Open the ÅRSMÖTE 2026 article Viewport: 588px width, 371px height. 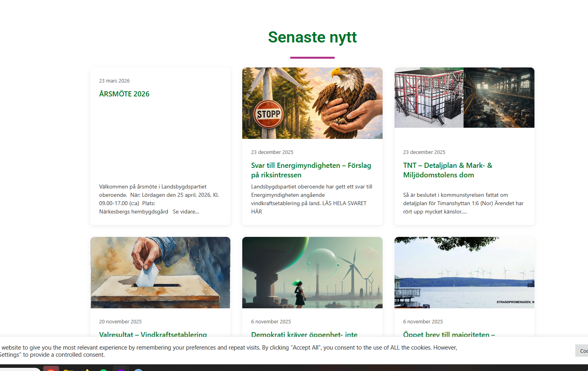(x=124, y=94)
